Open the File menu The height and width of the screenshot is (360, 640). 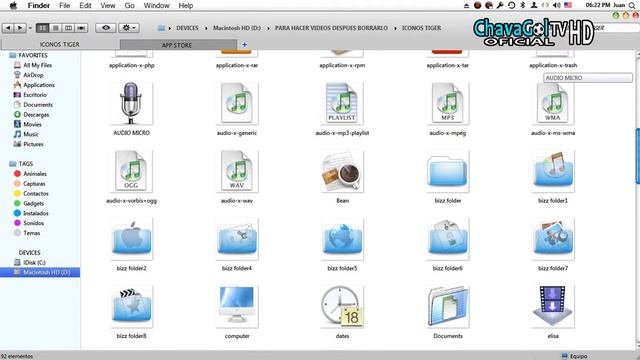[64, 5]
